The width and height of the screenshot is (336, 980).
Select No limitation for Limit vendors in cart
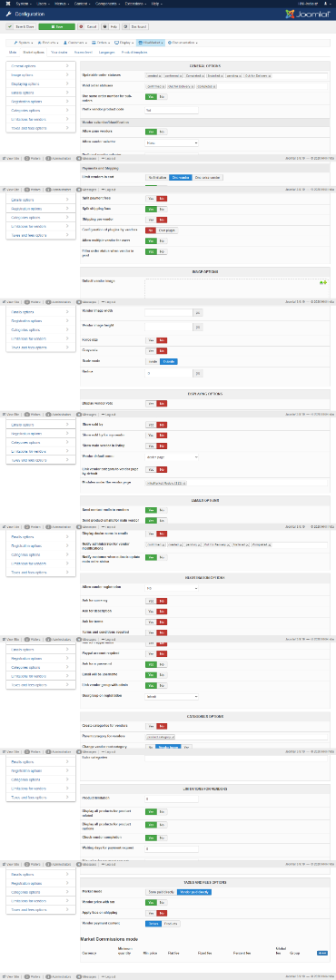click(156, 178)
